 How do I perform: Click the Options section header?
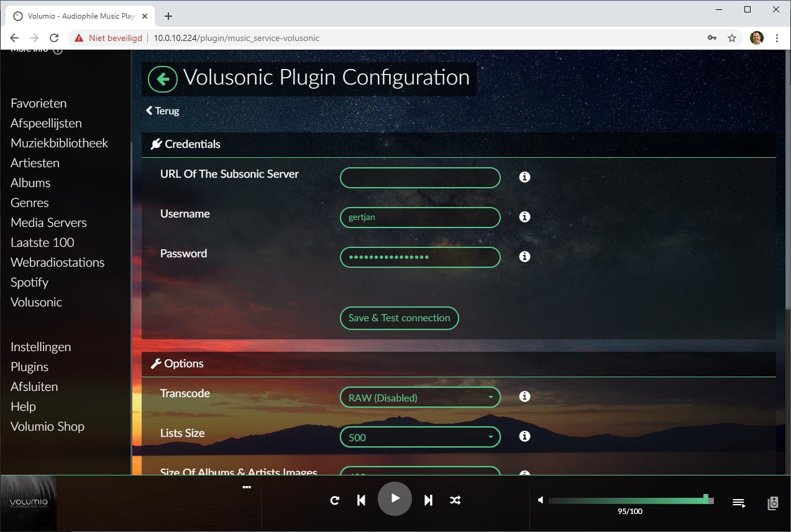tap(459, 364)
